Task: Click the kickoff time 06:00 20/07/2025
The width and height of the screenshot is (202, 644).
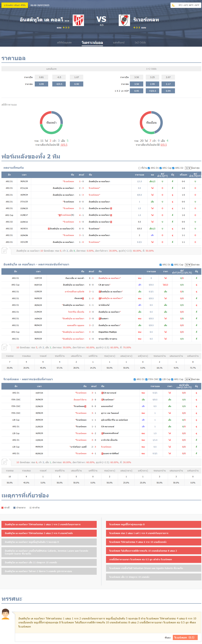Action: pos(40,5)
